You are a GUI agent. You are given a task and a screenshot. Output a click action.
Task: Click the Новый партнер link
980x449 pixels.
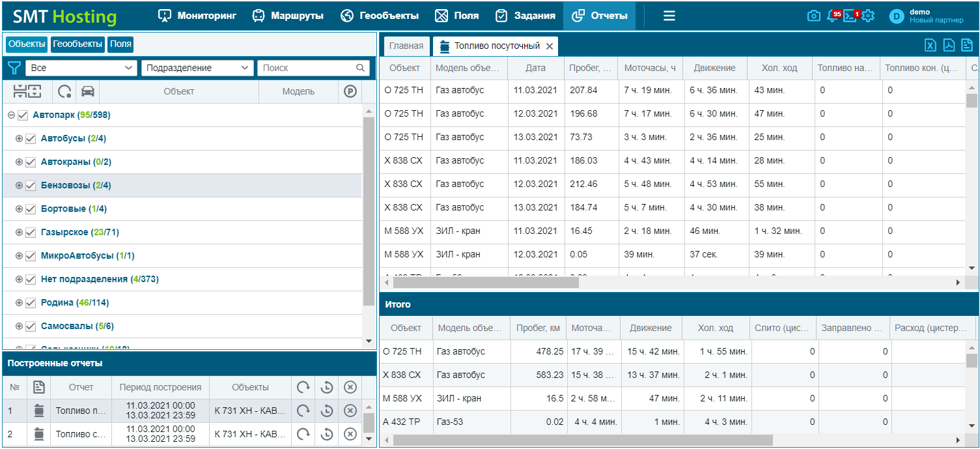936,20
